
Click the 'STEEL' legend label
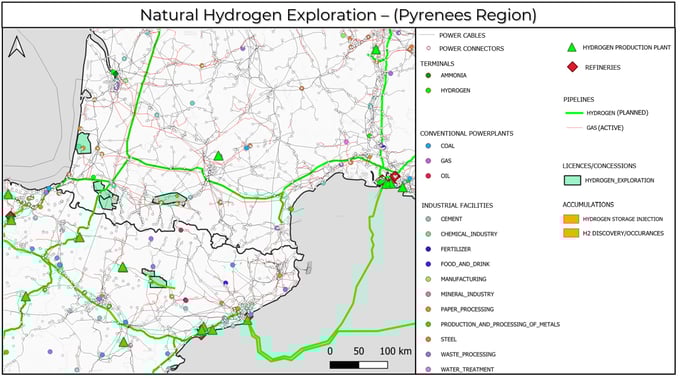point(448,340)
